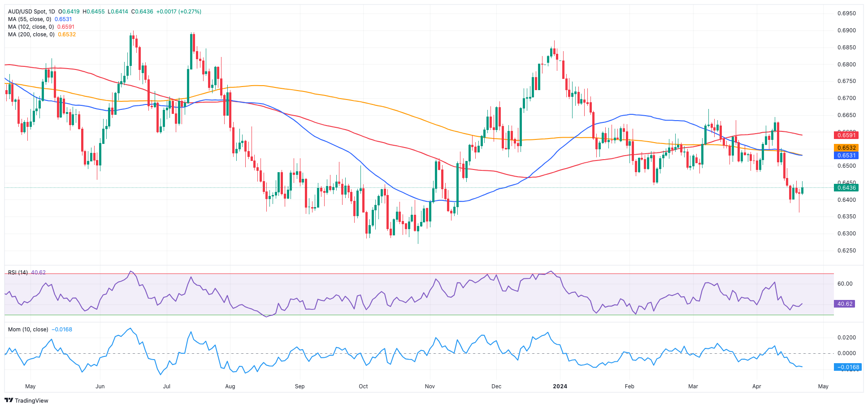
Task: Click the red 0.6591 price tag
Action: click(846, 135)
